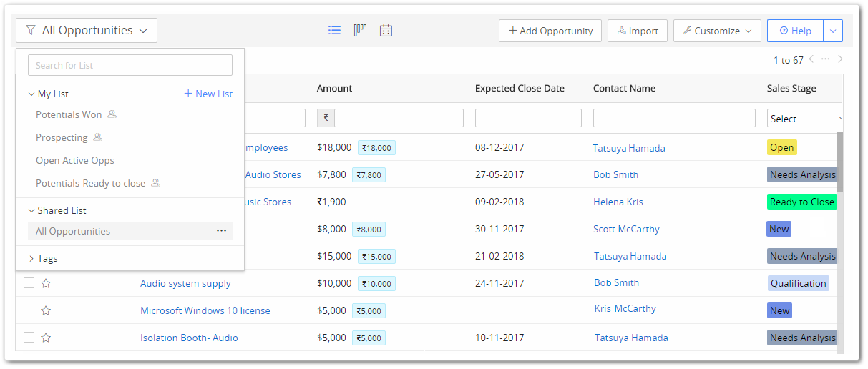Image resolution: width=868 pixels, height=369 pixels.
Task: Tick the Isolation Booth- Audio checkbox
Action: click(29, 338)
